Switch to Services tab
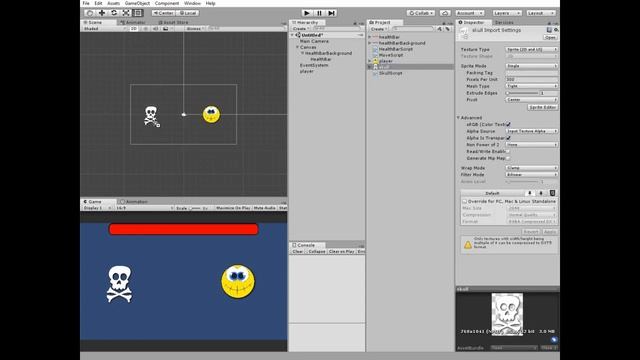 504,22
